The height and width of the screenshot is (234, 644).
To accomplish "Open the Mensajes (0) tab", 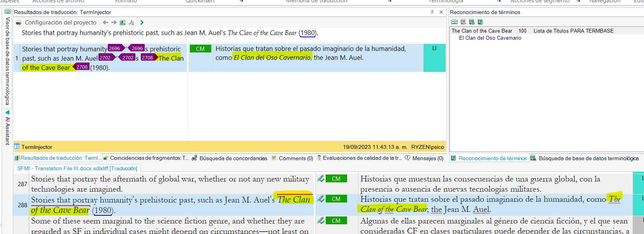I will pos(424,158).
